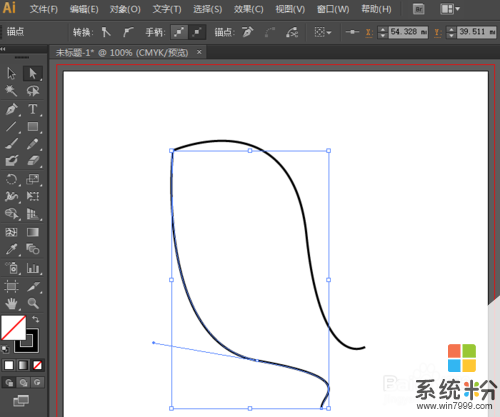
Task: Select the Pen tool
Action: (11, 109)
